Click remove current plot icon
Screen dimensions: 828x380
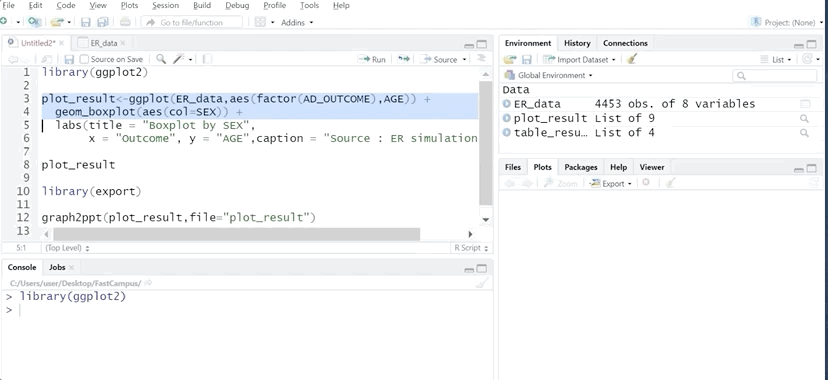point(646,183)
